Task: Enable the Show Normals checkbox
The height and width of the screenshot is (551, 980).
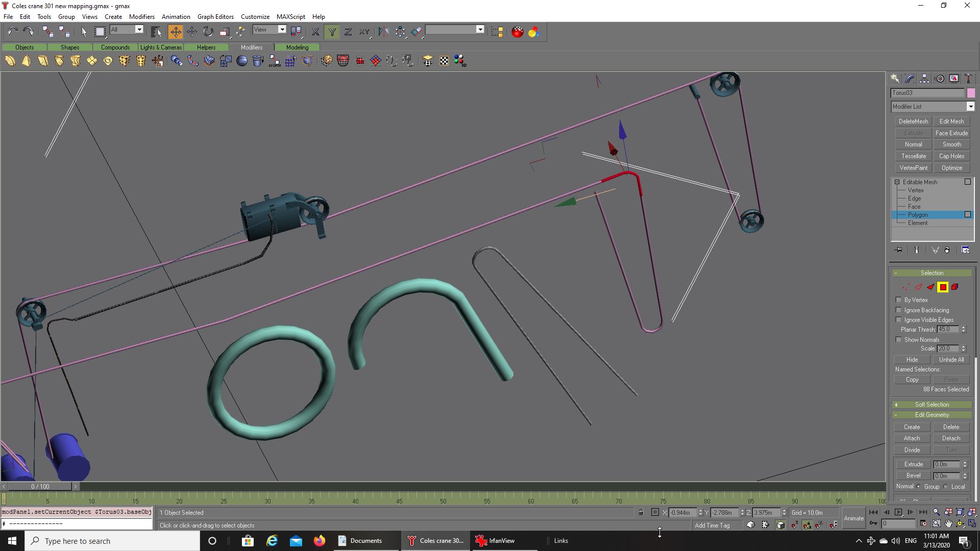Action: [x=899, y=340]
